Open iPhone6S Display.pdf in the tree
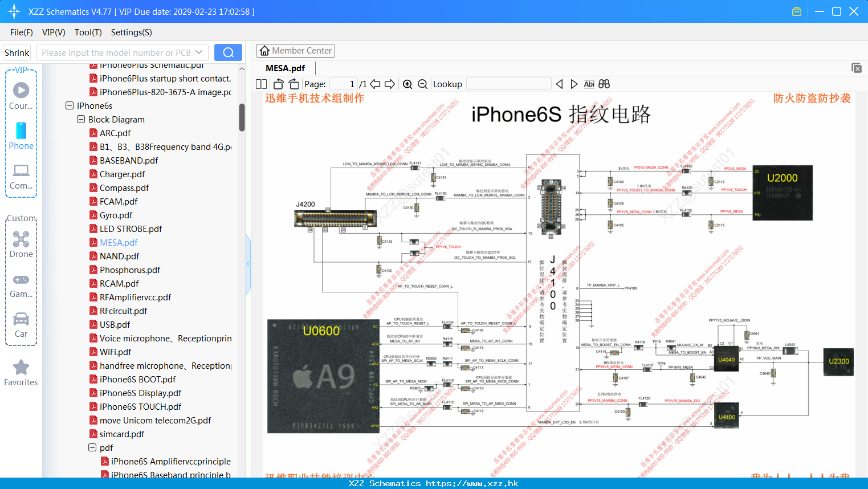868x489 pixels. click(140, 393)
